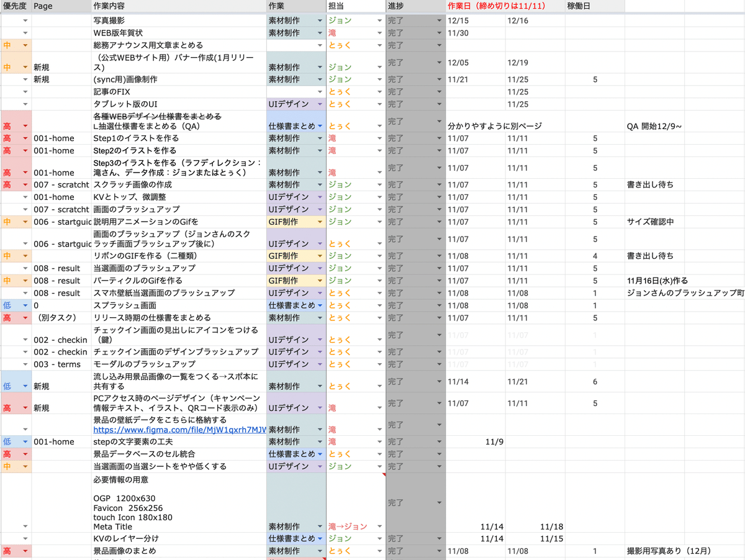The image size is (745, 560).
Task: Open 進捗 dropdown for stepの文字要素の工夫 row
Action: (440, 442)
